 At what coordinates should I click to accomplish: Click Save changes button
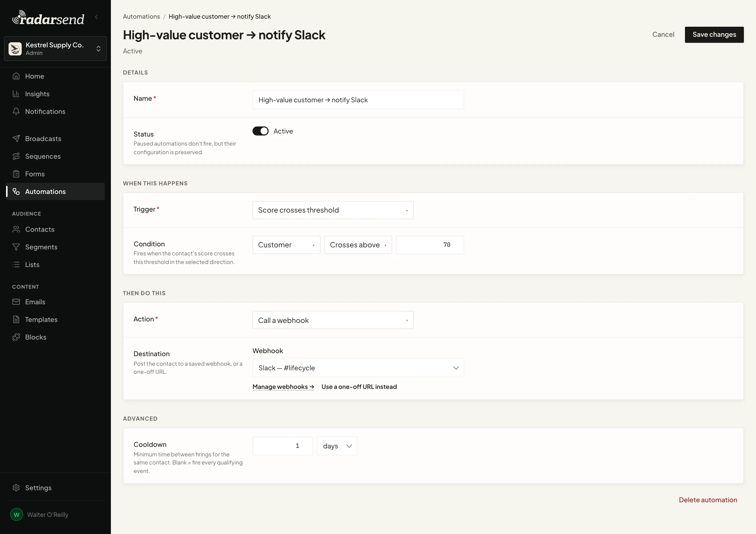[x=714, y=35]
